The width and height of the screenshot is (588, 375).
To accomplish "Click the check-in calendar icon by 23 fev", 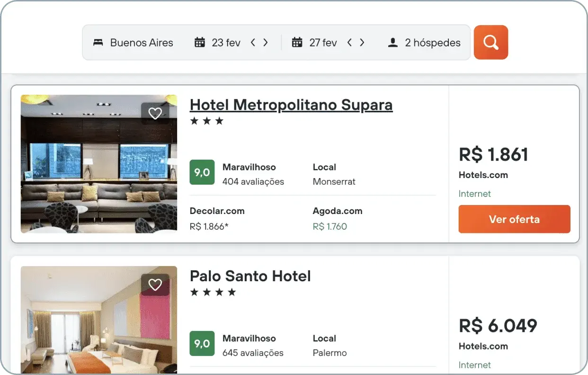I will (x=200, y=43).
